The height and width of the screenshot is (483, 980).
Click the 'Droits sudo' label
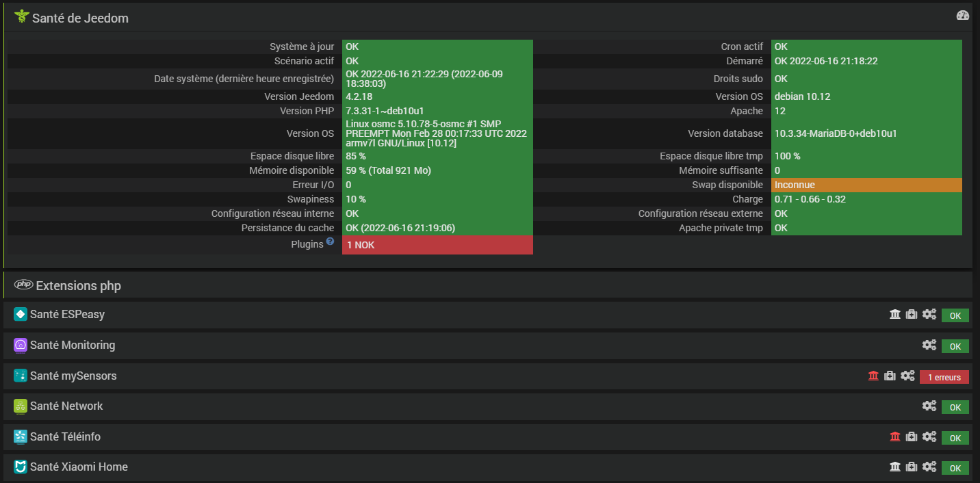tap(738, 79)
